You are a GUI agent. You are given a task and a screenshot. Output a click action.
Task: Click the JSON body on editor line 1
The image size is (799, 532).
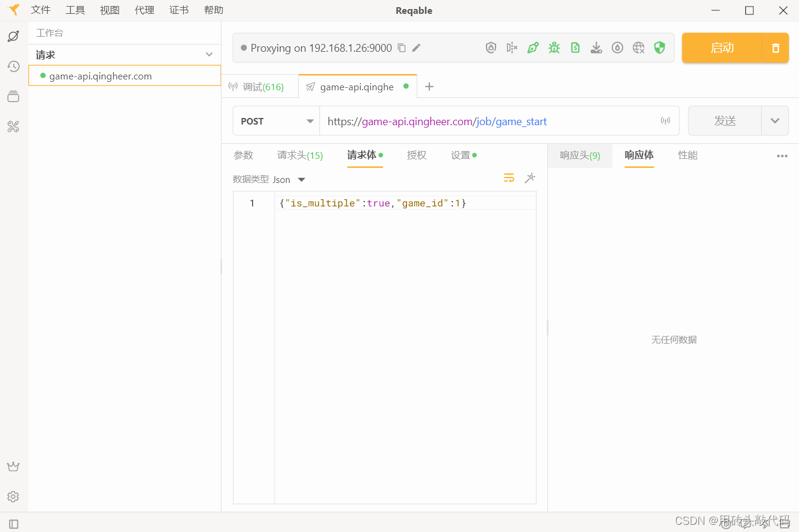coord(373,203)
